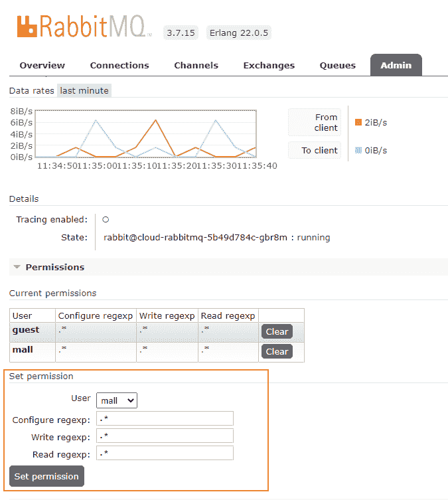Focus the Configure regexp input field

coord(165,418)
